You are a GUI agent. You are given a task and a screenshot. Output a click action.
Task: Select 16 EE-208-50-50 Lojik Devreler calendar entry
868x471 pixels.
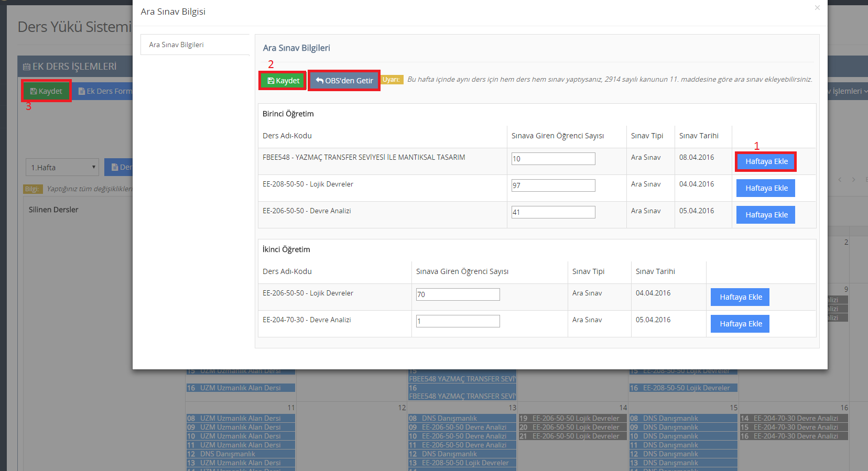pos(683,388)
